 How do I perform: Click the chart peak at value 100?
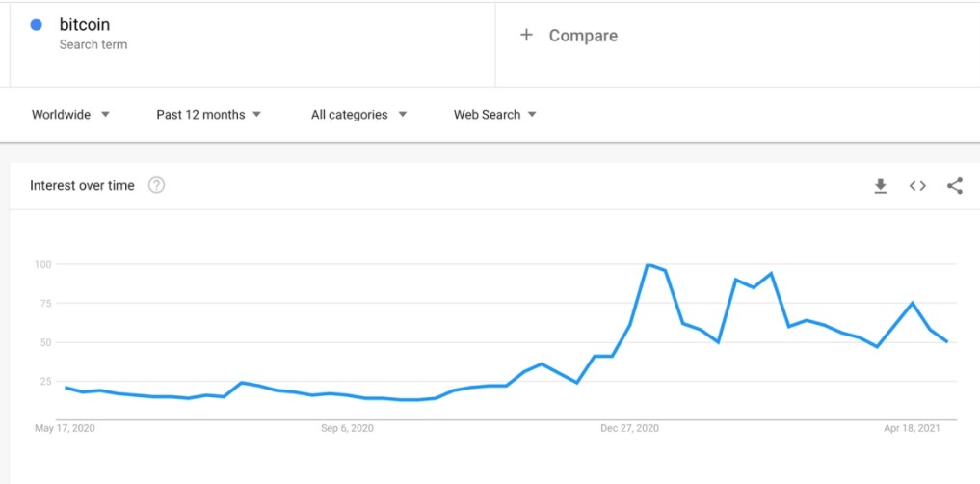click(x=649, y=264)
